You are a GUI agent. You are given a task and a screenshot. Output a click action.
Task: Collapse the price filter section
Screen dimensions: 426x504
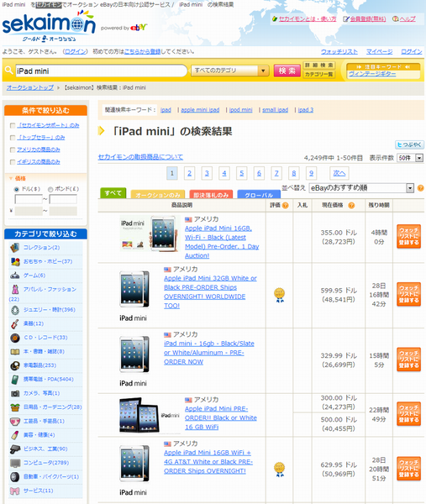coord(11,178)
